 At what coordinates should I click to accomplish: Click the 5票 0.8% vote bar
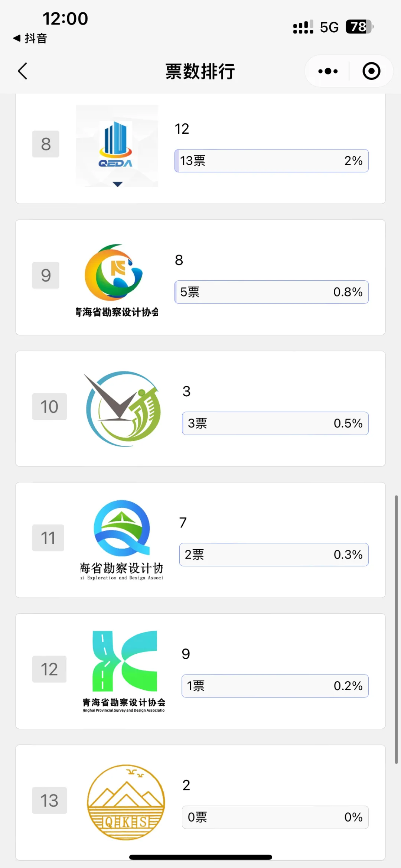click(x=271, y=292)
